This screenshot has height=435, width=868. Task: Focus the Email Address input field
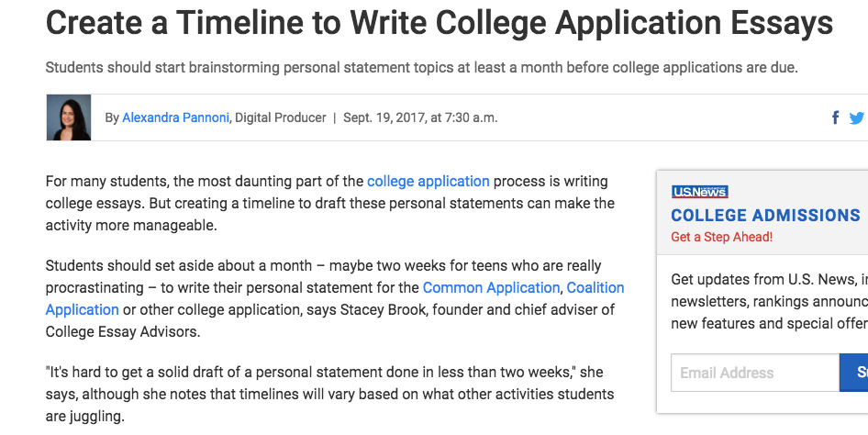point(755,373)
